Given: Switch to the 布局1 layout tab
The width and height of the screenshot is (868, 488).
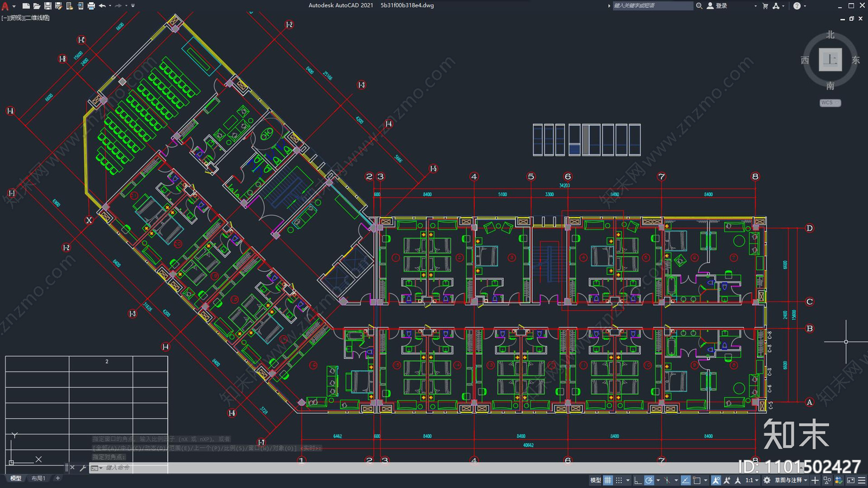Looking at the screenshot, I should point(38,478).
